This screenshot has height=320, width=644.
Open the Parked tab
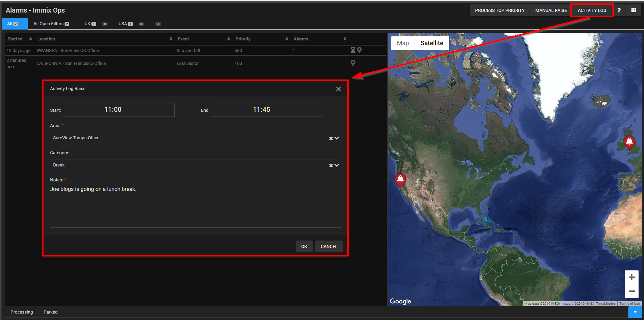pos(51,312)
